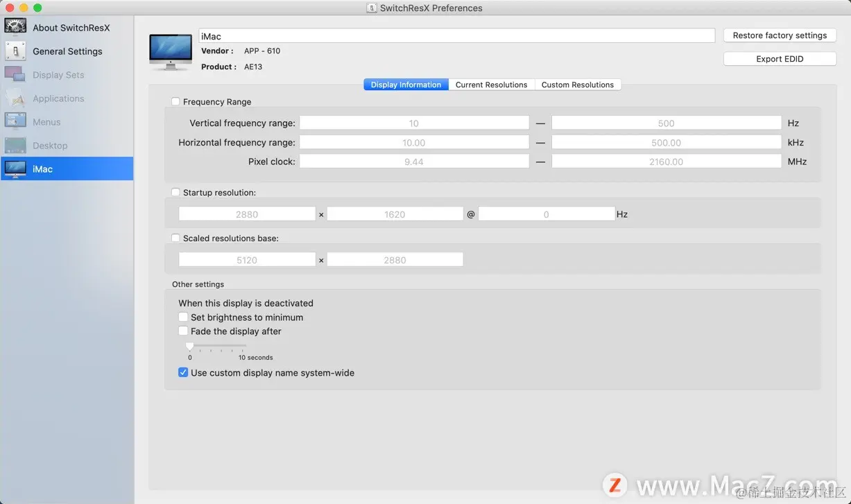Click the Menus sidebar icon
The image size is (851, 504).
pyautogui.click(x=15, y=121)
